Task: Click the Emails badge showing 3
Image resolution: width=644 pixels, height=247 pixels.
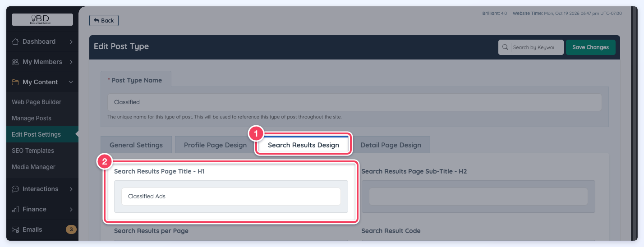Action: 71,229
